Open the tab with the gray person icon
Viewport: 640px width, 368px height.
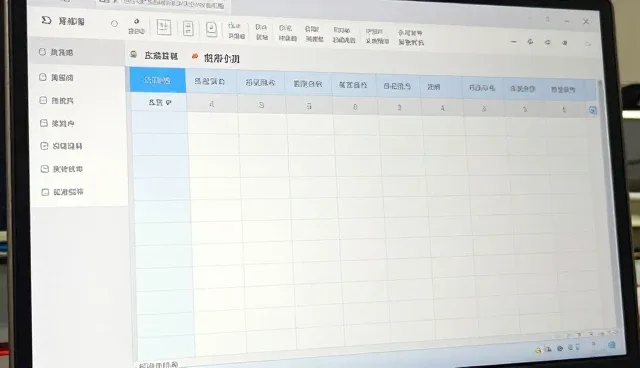[154, 55]
